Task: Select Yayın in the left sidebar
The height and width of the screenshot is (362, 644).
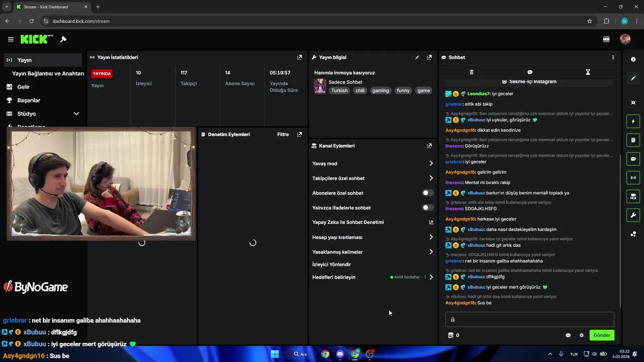Action: [42, 60]
